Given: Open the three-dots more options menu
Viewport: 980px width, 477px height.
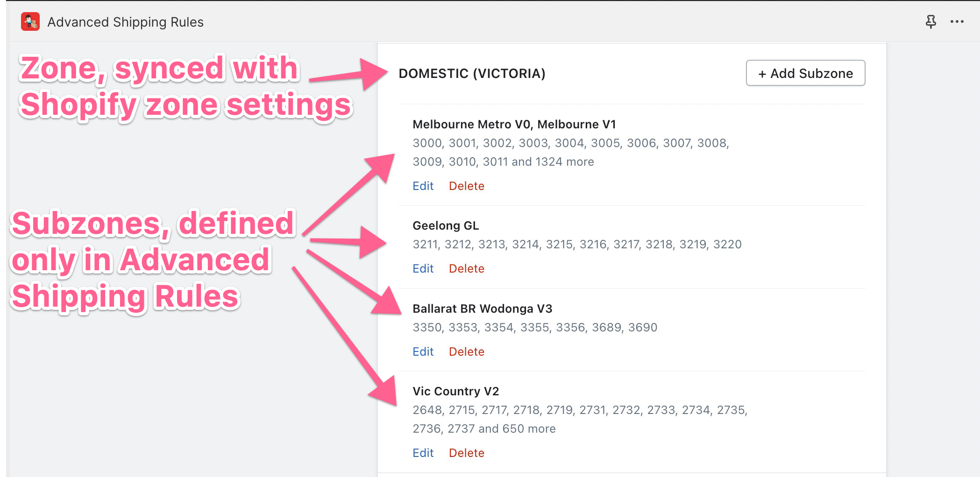Looking at the screenshot, I should pyautogui.click(x=957, y=22).
